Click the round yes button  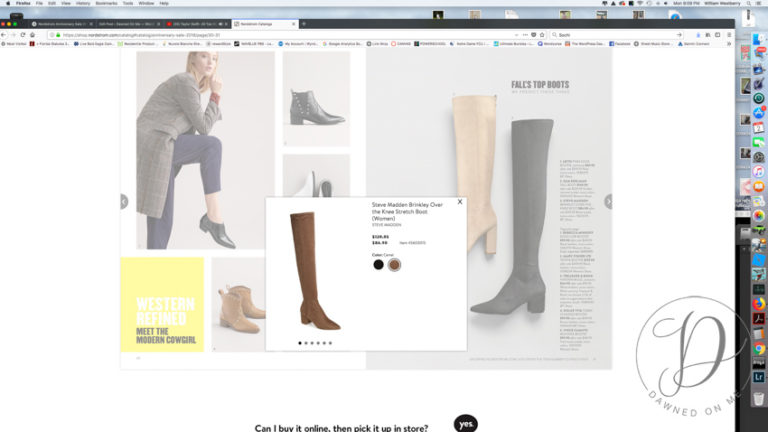465,424
